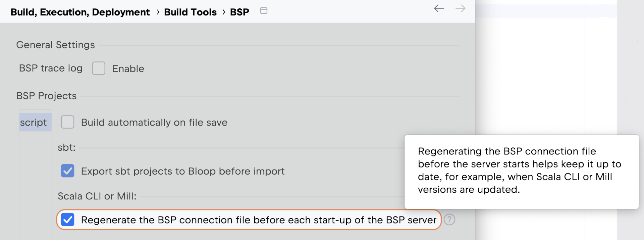Click the right history arrow in the settings header

click(x=460, y=9)
